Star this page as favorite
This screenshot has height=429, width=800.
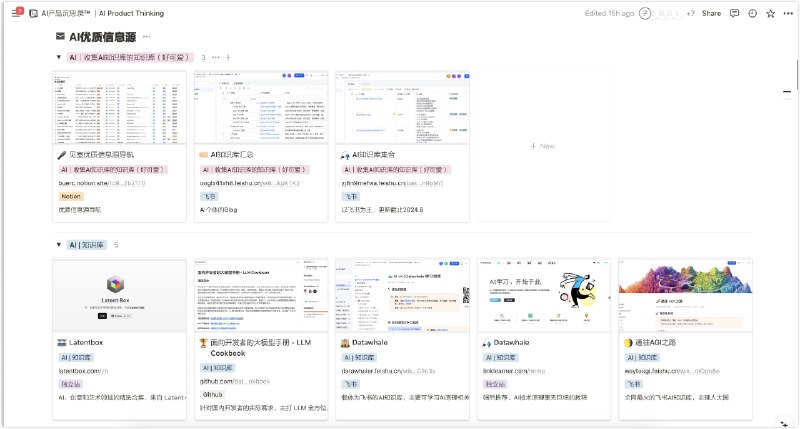coord(770,14)
